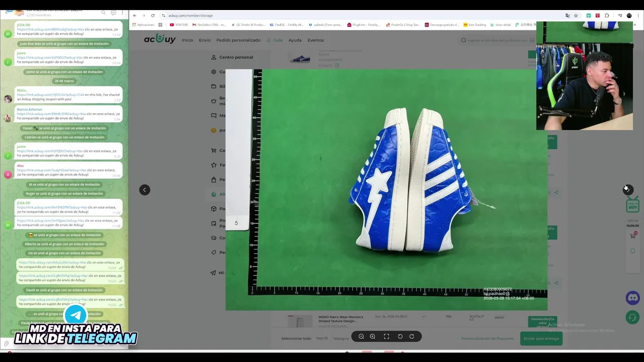
Task: Open the customer support headset button
Action: pos(632,317)
